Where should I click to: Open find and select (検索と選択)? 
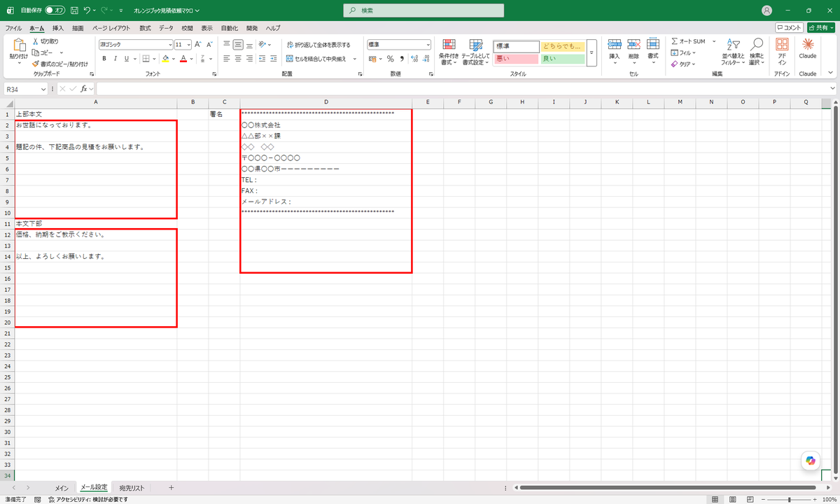click(x=756, y=52)
